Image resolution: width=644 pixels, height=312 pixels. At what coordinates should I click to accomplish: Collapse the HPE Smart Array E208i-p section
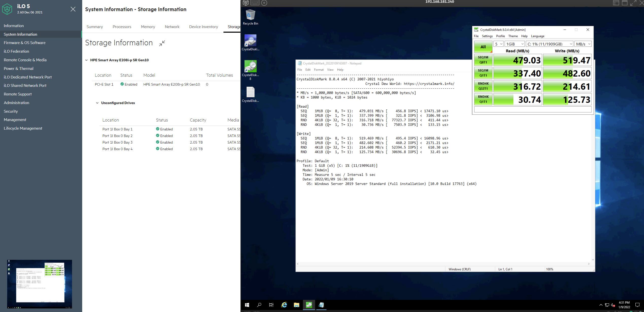pos(86,60)
